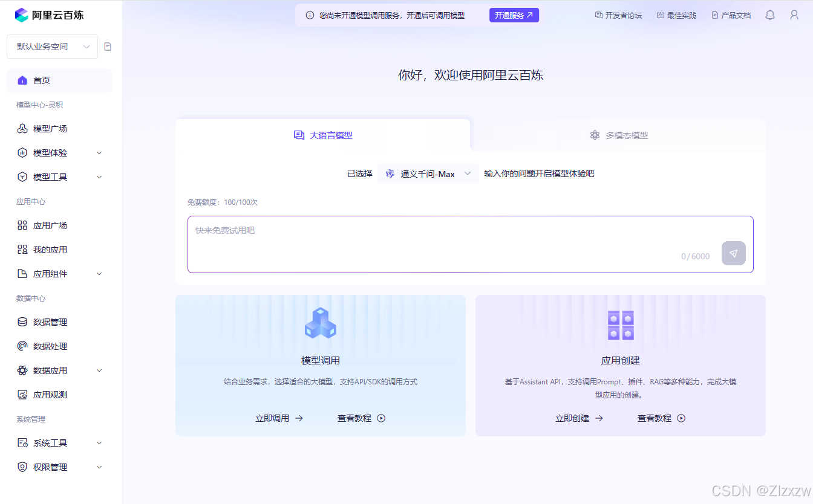
Task: Click the 模型调用 blue cubes icon
Action: coord(321,323)
